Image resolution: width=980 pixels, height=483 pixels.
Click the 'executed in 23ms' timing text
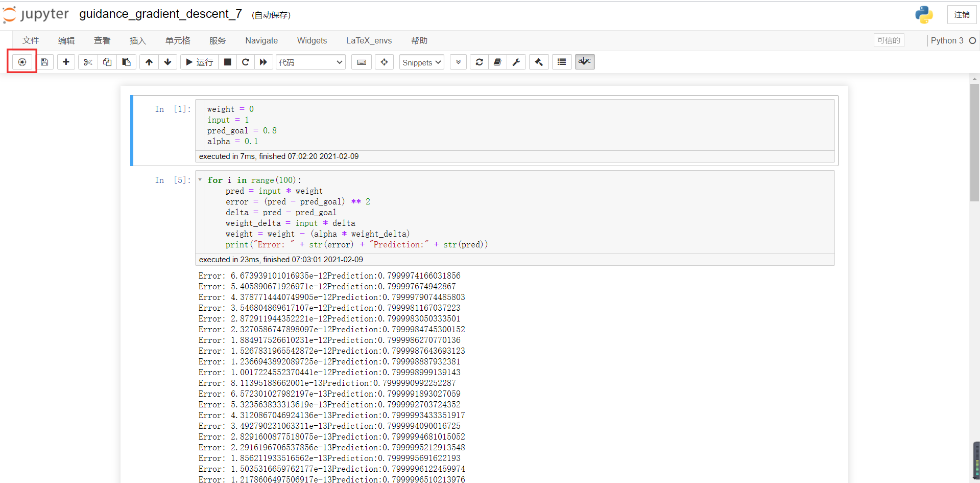(x=281, y=260)
